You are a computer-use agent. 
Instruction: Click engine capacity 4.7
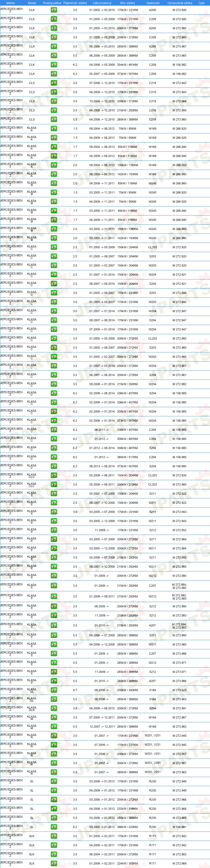[75, 690]
